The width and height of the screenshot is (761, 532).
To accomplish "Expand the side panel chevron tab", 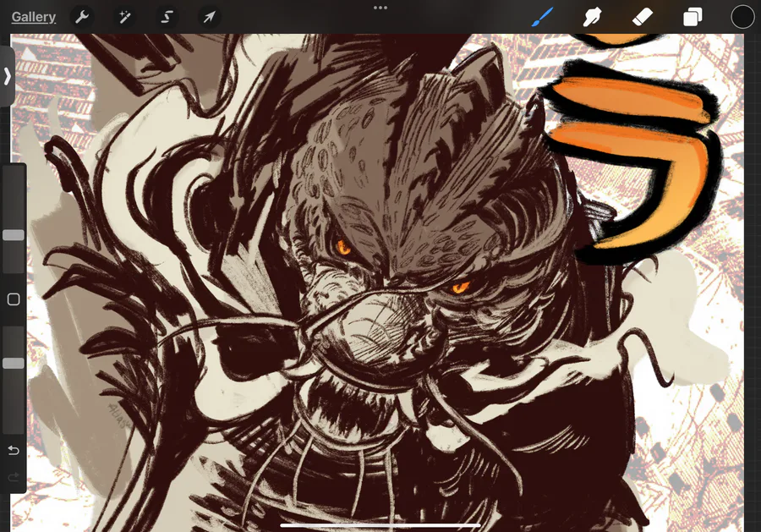I will click(x=7, y=76).
